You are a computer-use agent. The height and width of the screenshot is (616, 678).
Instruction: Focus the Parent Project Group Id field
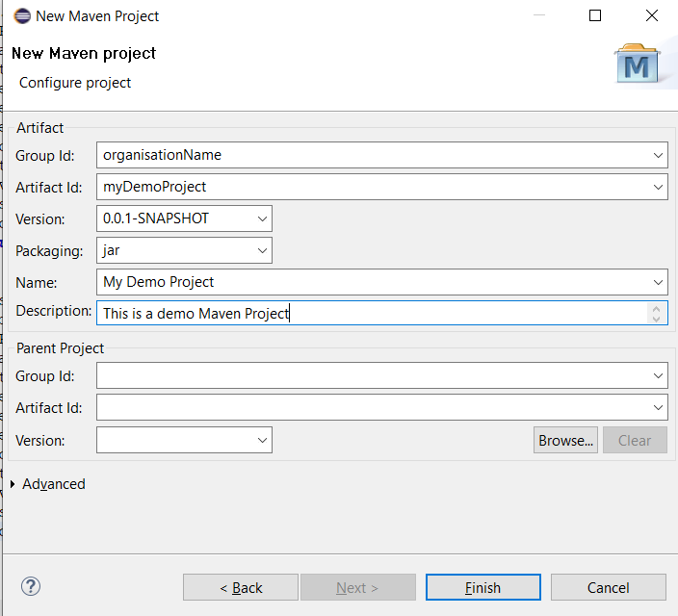[x=371, y=376]
